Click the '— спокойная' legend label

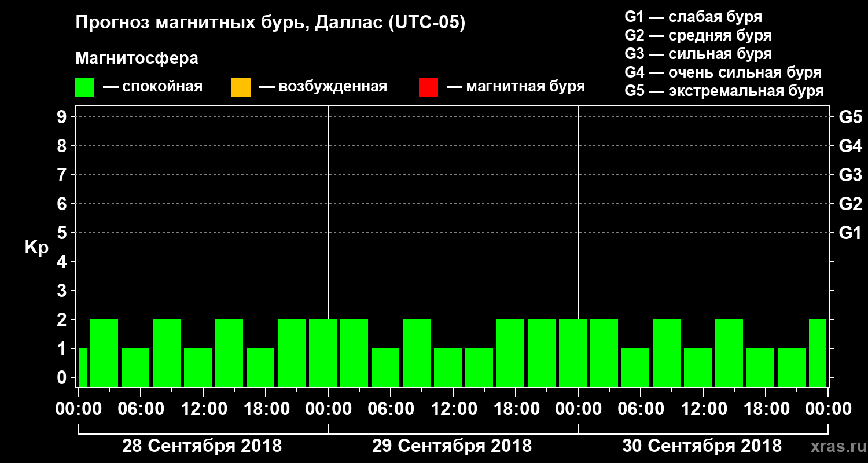coord(153,87)
